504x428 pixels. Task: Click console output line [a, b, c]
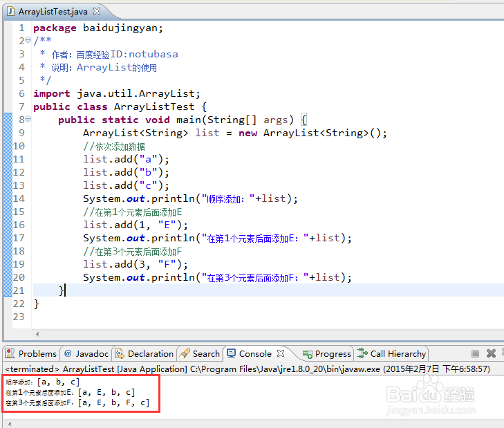(x=42, y=382)
